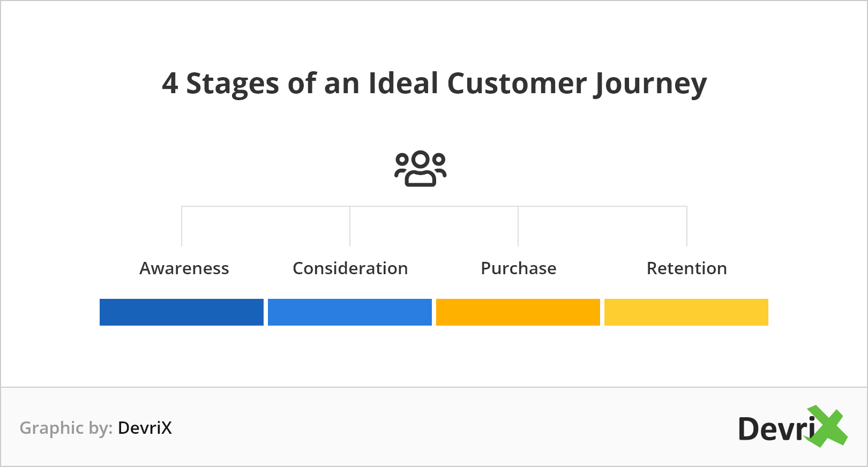The image size is (868, 467).
Task: Click the connector line above Retention
Action: pyautogui.click(x=687, y=226)
